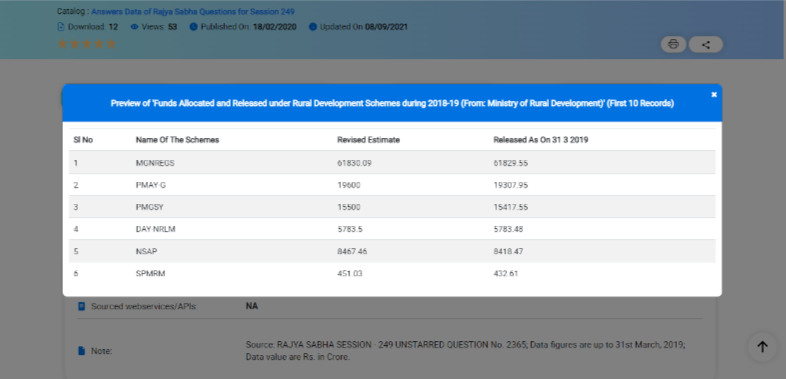
Task: Select the DAY-NRLM scheme cell
Action: (155, 229)
